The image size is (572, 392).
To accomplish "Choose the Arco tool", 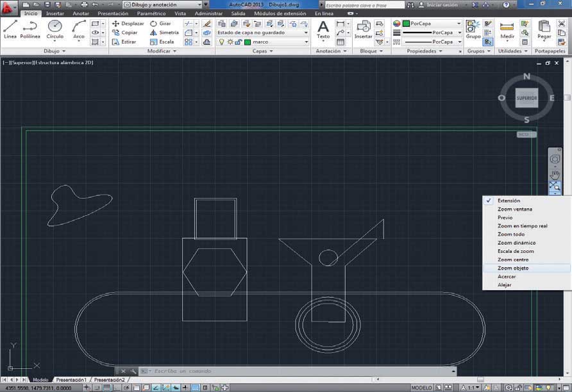I will point(78,30).
